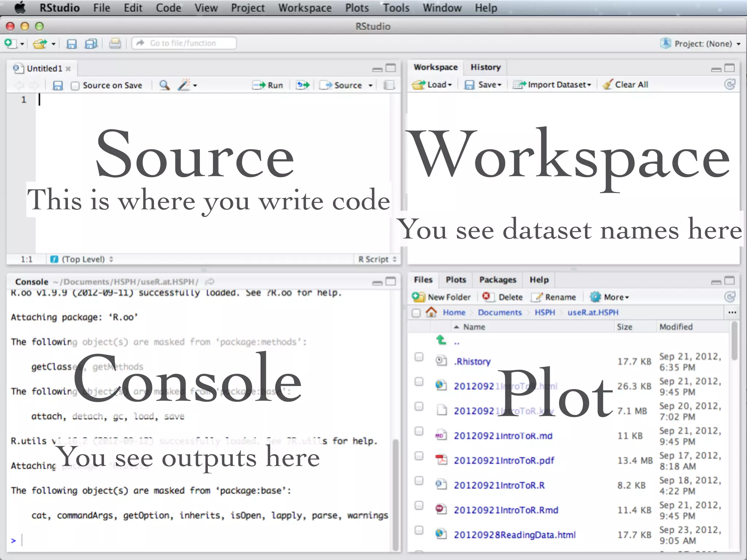Open the Import Dataset dropdown
747x560 pixels.
[x=551, y=85]
